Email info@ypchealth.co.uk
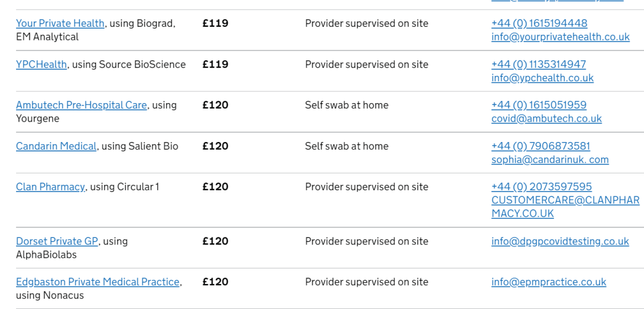644x309 pixels. pos(542,78)
